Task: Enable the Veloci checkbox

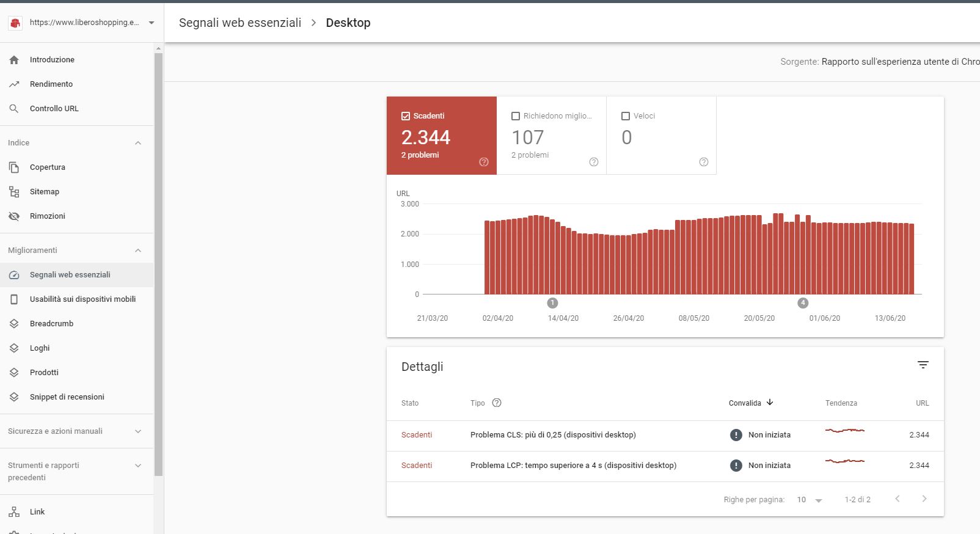Action: (x=626, y=116)
